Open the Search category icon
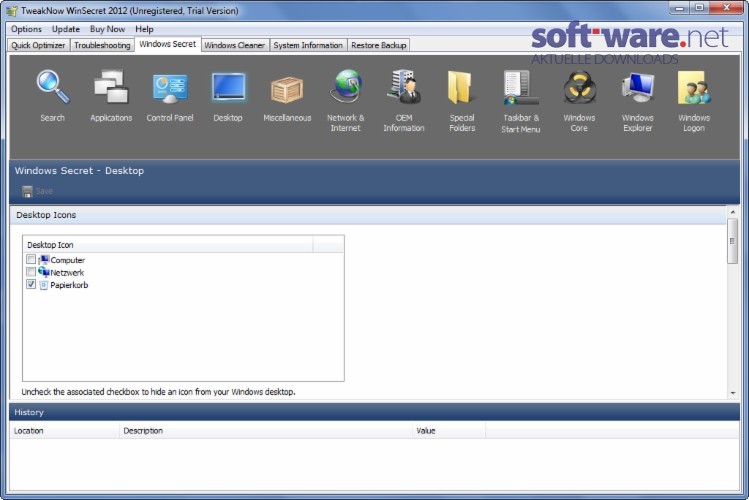Screen dimensions: 749x500 [53, 87]
